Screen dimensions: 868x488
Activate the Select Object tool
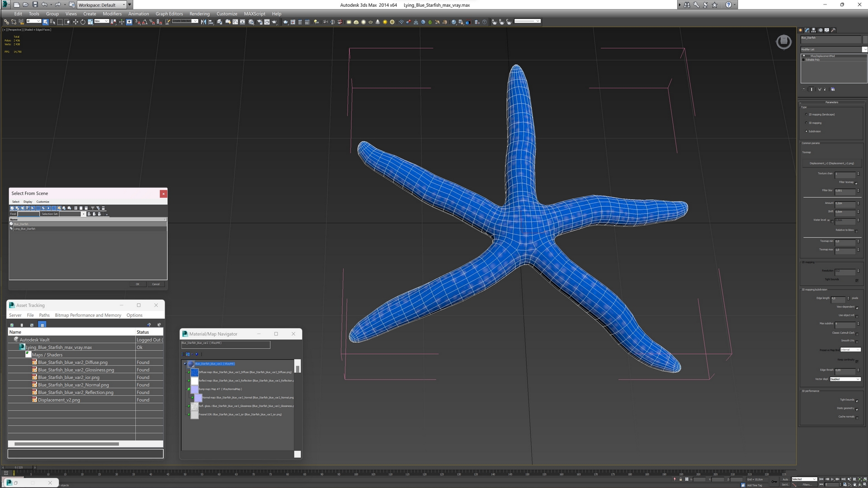click(46, 22)
